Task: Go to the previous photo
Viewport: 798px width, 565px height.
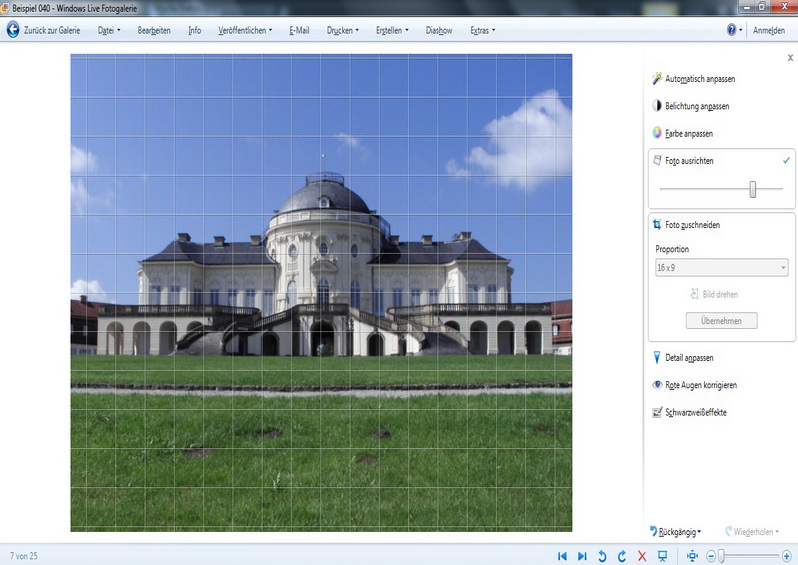Action: [x=562, y=555]
